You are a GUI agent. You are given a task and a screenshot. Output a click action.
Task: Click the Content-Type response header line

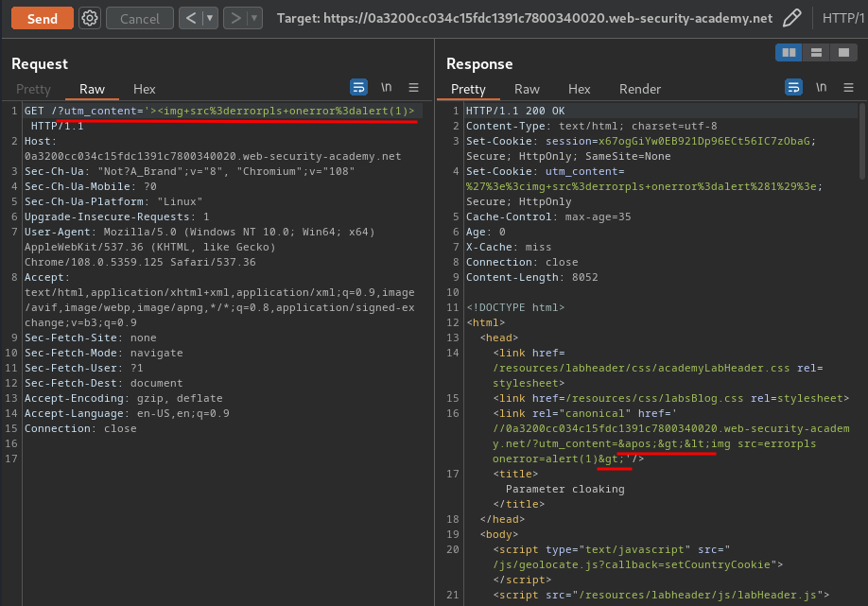(591, 126)
